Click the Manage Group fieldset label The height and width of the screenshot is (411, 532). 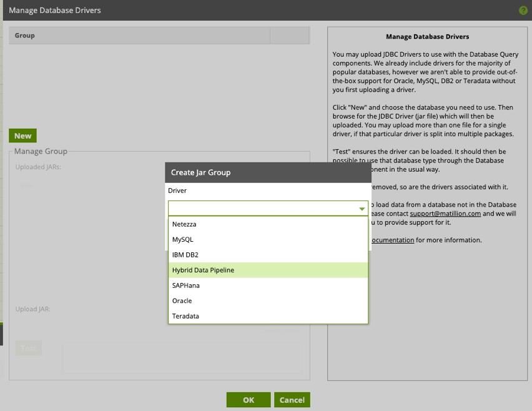[x=41, y=151]
